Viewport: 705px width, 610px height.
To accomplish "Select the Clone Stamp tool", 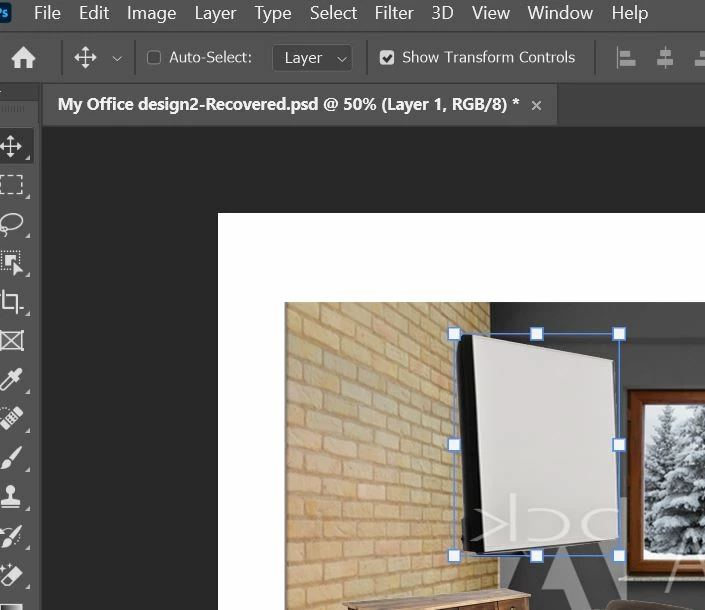I will pos(11,496).
